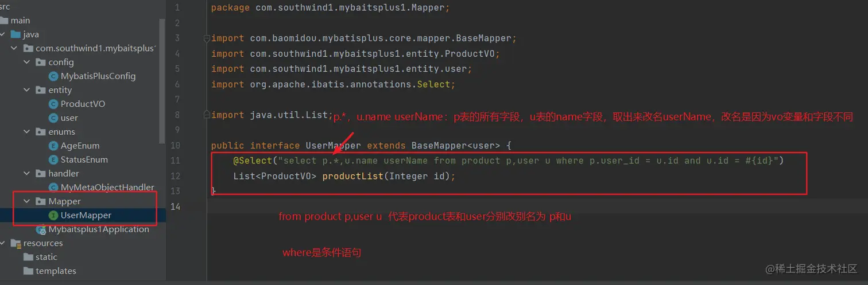Image resolution: width=868 pixels, height=285 pixels.
Task: Click the UserMapper interface declaration line
Action: click(x=362, y=145)
